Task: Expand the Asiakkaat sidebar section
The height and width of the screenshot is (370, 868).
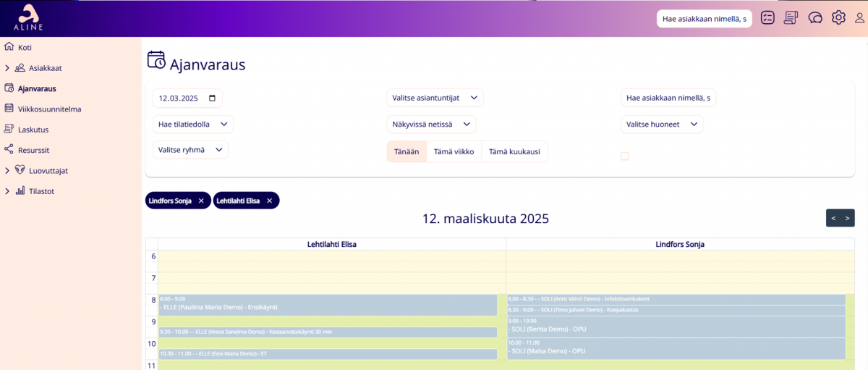Action: click(x=7, y=68)
